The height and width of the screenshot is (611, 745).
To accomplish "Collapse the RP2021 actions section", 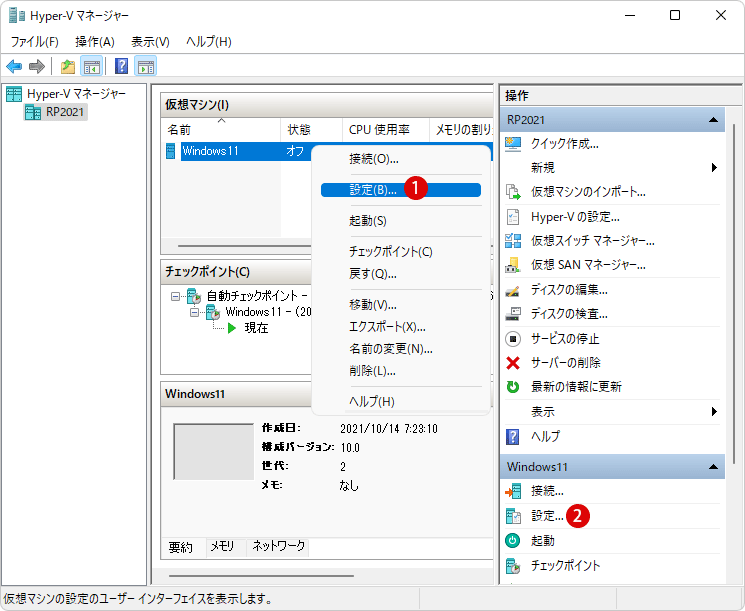I will point(713,120).
